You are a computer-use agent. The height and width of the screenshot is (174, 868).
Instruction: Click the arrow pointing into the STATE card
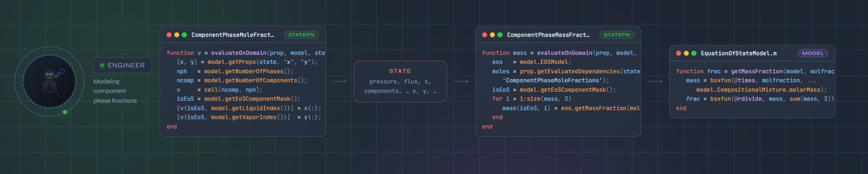coord(339,81)
